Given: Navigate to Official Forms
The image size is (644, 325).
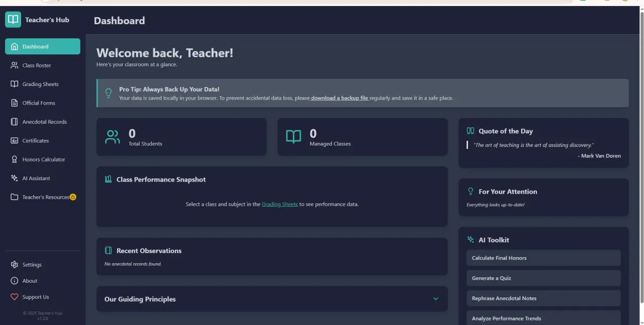Looking at the screenshot, I should (x=43, y=103).
